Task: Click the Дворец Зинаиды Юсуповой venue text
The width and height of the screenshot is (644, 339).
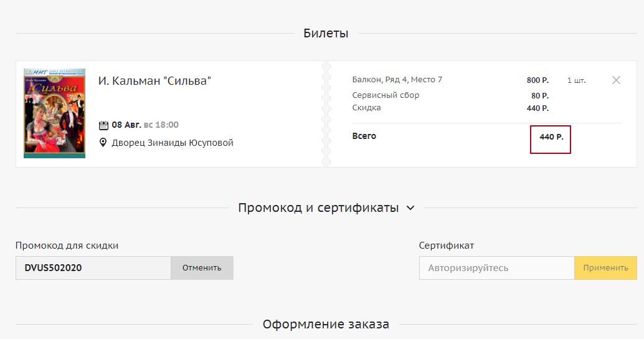Action: click(x=172, y=143)
